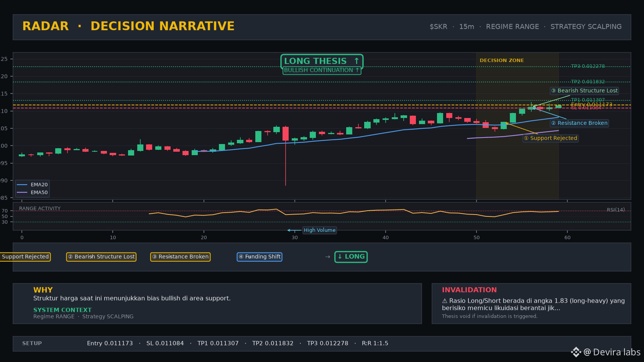The height and width of the screenshot is (362, 644).
Task: Select the Bearish Structure Lost step chip
Action: [x=101, y=257]
